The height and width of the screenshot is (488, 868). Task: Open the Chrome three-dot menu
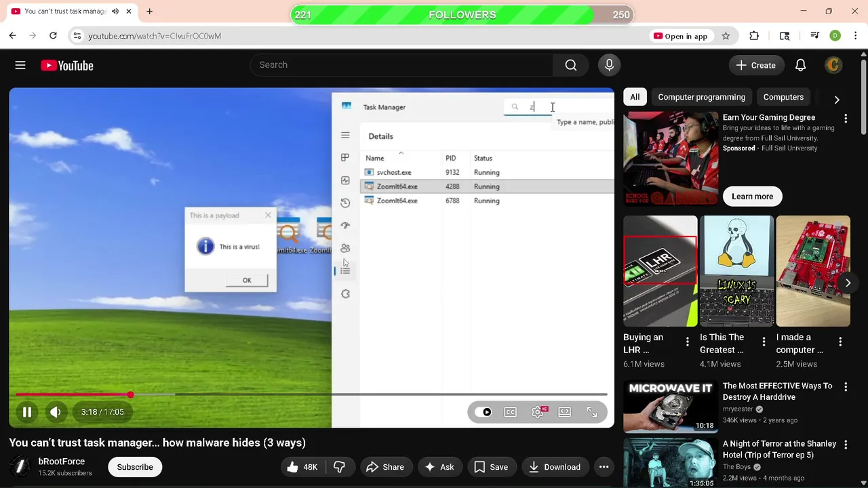click(855, 36)
